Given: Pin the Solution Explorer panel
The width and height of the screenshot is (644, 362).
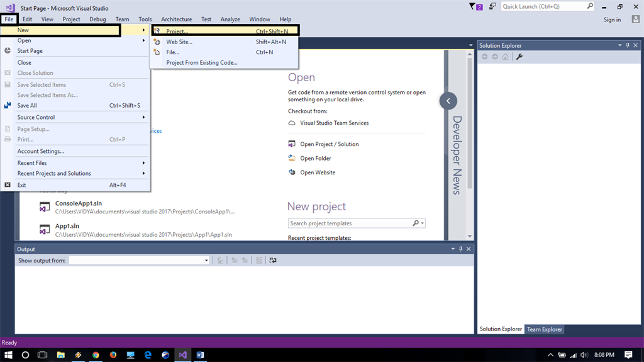Looking at the screenshot, I should pyautogui.click(x=628, y=45).
